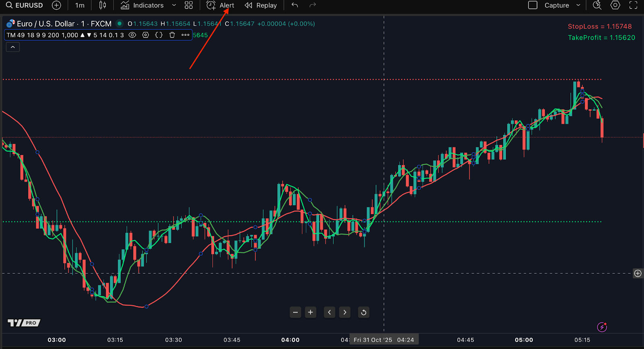Remove the TM indicator with trash icon
644x349 pixels.
pyautogui.click(x=172, y=35)
